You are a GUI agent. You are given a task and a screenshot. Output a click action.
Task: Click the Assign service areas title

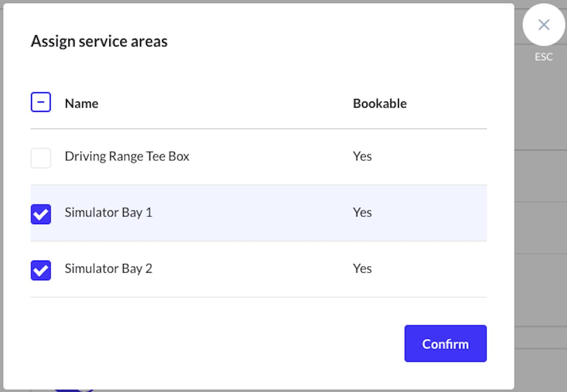tap(99, 42)
